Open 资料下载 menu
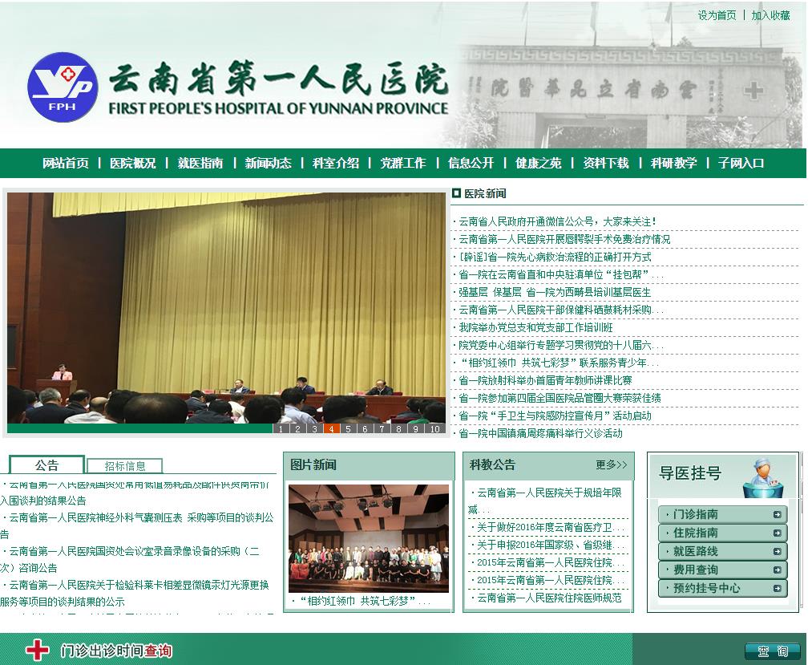The width and height of the screenshot is (812, 665). [606, 164]
